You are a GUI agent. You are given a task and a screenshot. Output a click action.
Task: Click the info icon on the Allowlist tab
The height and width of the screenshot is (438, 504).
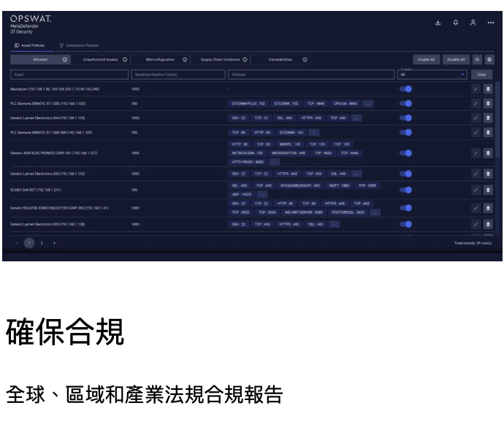(x=65, y=59)
